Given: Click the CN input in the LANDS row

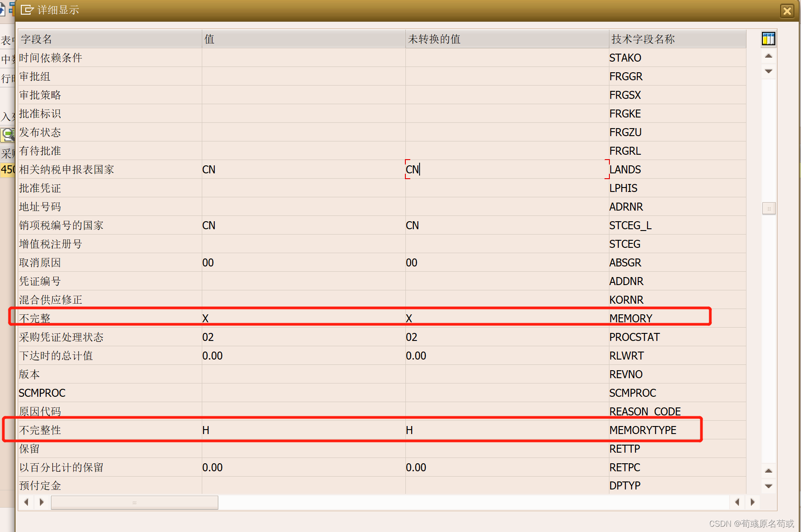Looking at the screenshot, I should pyautogui.click(x=507, y=169).
